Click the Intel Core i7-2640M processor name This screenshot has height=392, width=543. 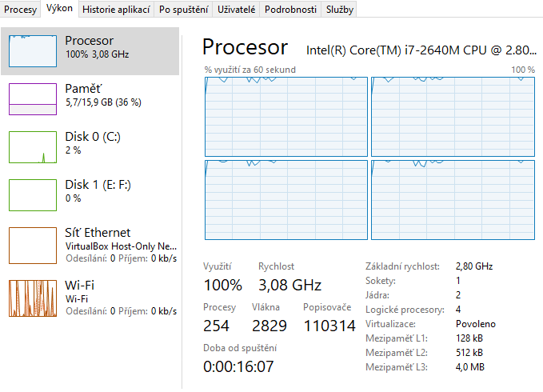(421, 50)
